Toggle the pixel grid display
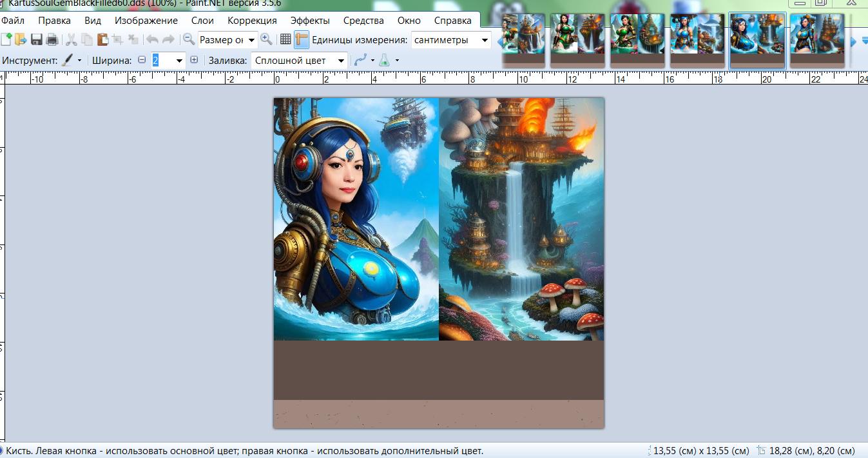 tap(285, 40)
